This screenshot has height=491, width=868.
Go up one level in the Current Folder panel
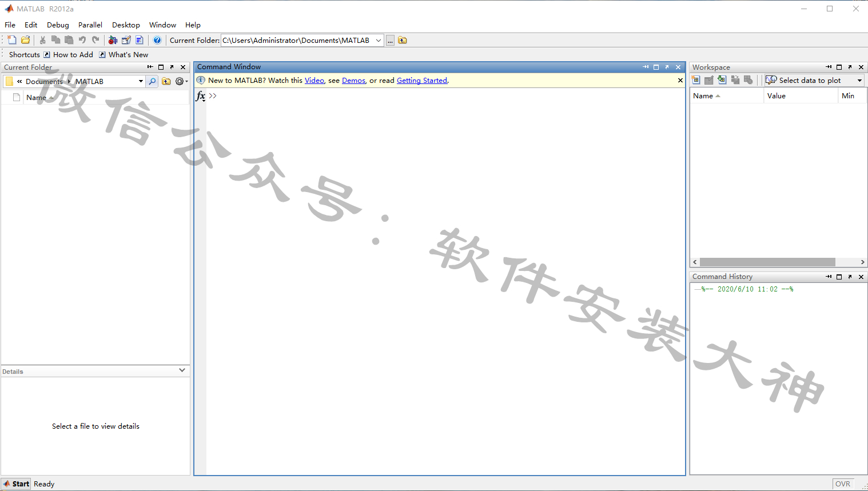(x=166, y=82)
